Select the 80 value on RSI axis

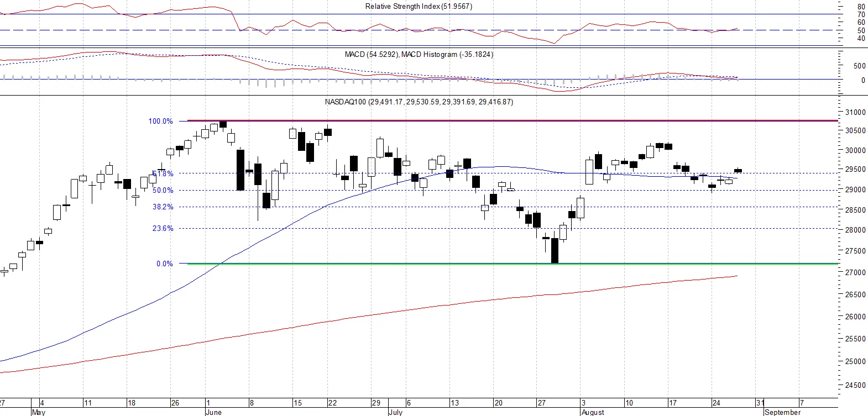pos(861,7)
